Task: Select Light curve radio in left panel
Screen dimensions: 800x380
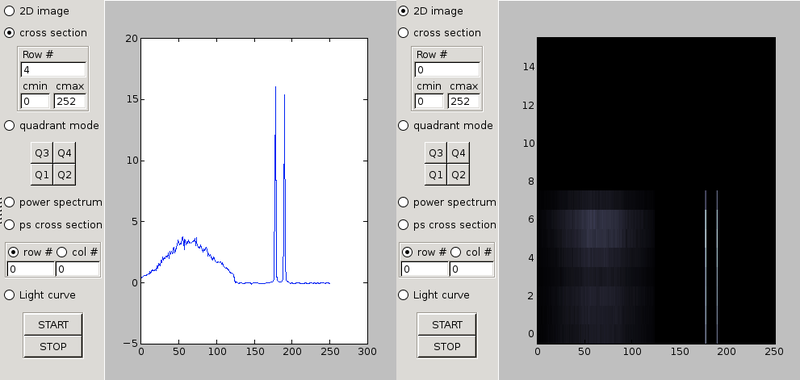Action: click(x=10, y=295)
